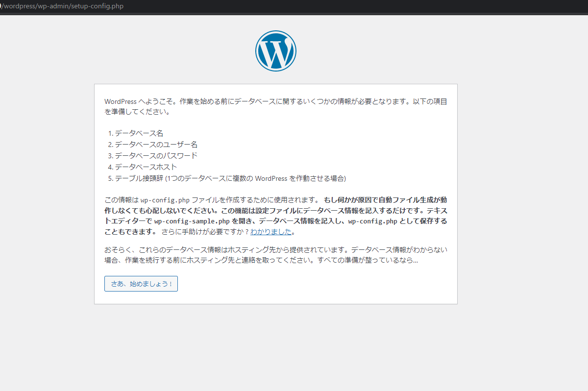Select the テーブル接頭辞 list item
This screenshot has height=391, width=588.
[230, 178]
